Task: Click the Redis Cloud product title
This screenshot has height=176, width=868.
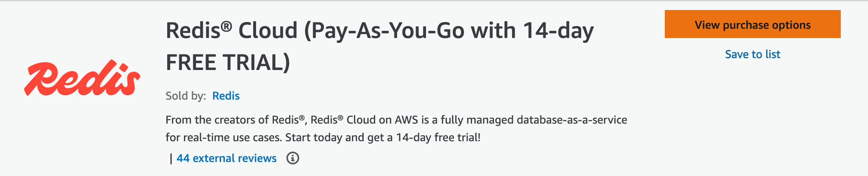Action: (x=379, y=31)
